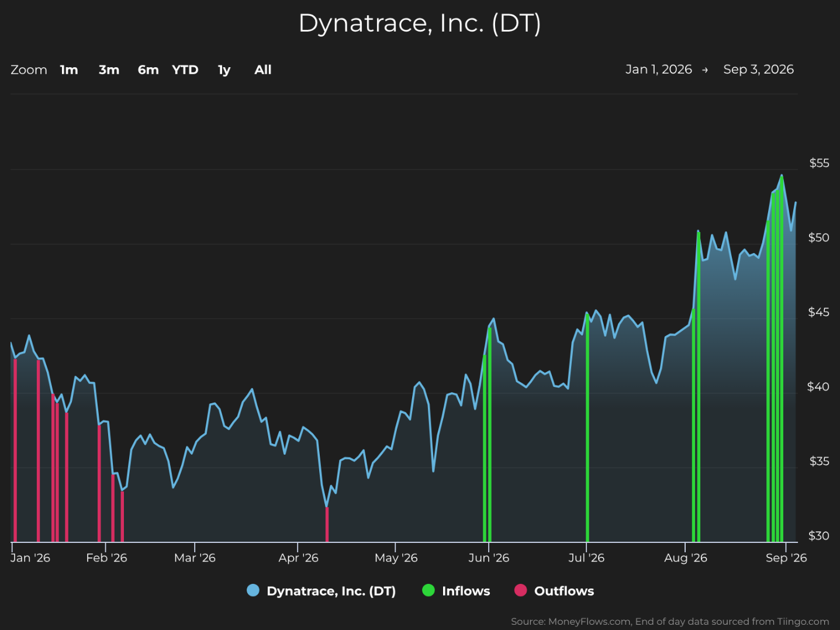Click the $30 y-axis label

pos(818,535)
